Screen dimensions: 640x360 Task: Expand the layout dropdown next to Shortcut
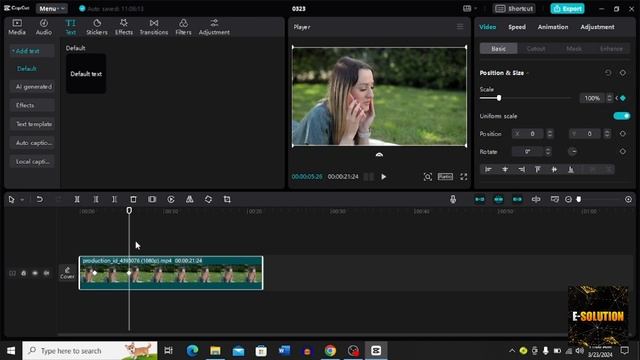(470, 8)
